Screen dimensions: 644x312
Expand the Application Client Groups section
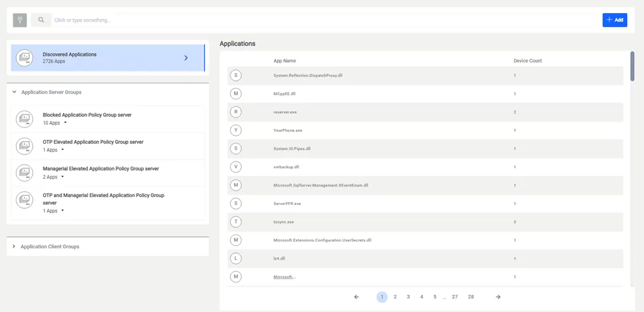click(14, 247)
